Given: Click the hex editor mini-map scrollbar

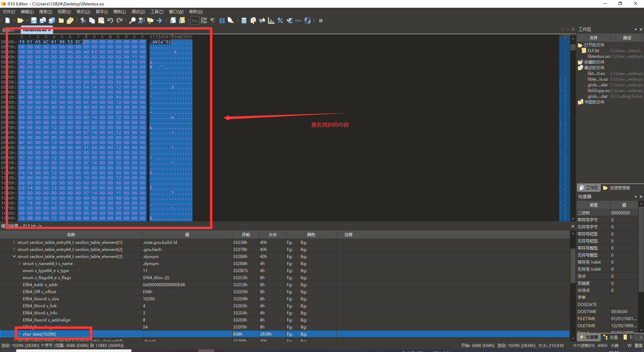Looking at the screenshot, I should [564, 128].
